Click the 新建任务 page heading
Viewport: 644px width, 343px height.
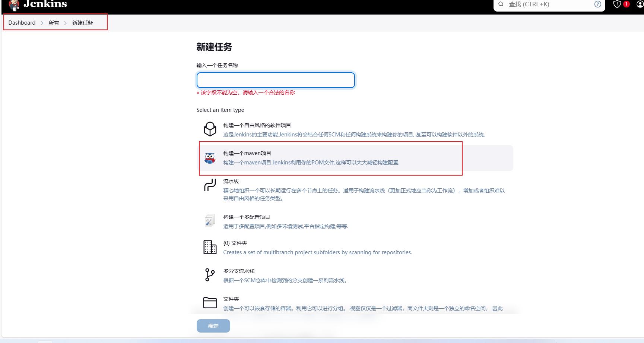click(214, 47)
